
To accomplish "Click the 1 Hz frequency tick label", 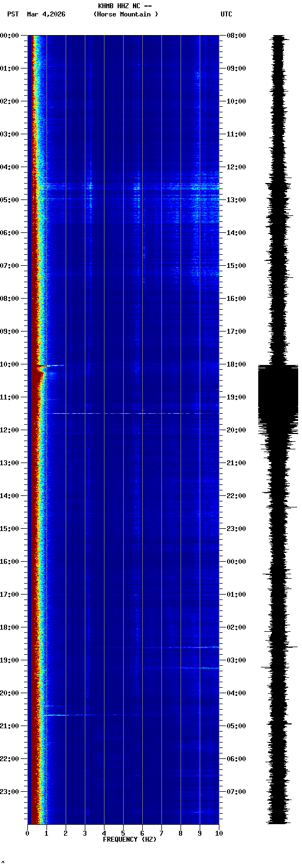I will coord(47,833).
